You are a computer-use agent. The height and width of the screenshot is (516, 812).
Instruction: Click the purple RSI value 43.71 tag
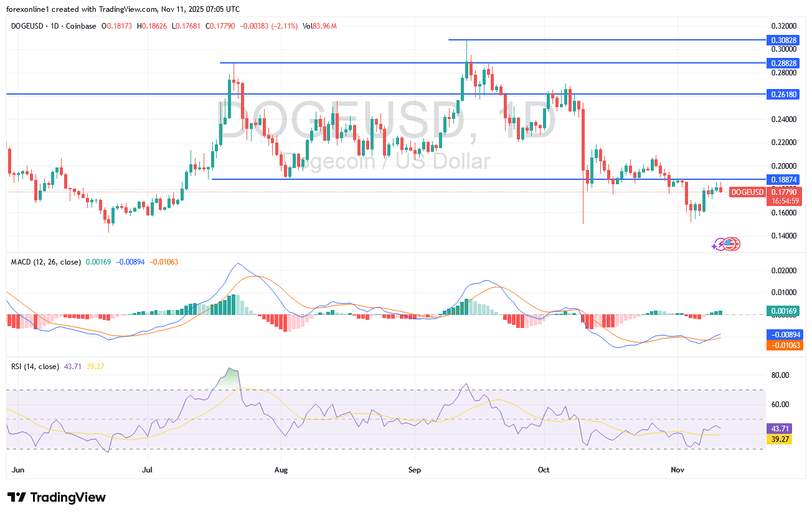click(x=781, y=429)
